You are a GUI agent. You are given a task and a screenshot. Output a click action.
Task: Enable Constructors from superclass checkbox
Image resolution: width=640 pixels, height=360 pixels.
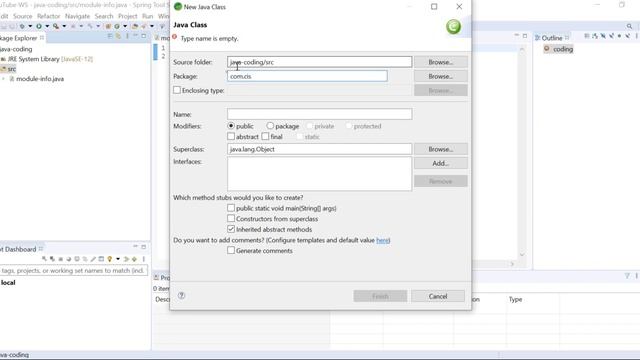coord(231,218)
